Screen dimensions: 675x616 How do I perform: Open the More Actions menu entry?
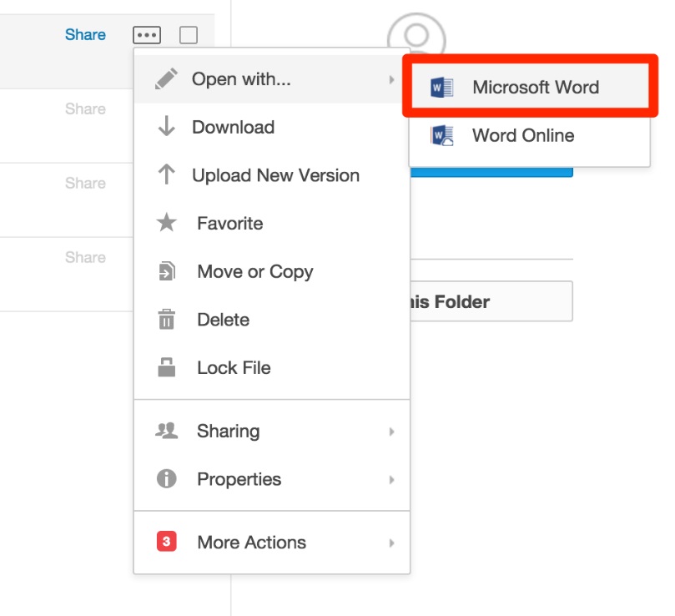coord(272,542)
